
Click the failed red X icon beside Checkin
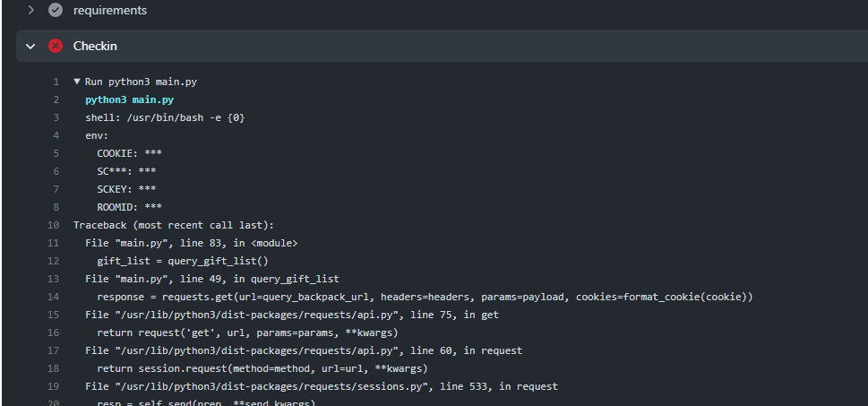point(56,46)
